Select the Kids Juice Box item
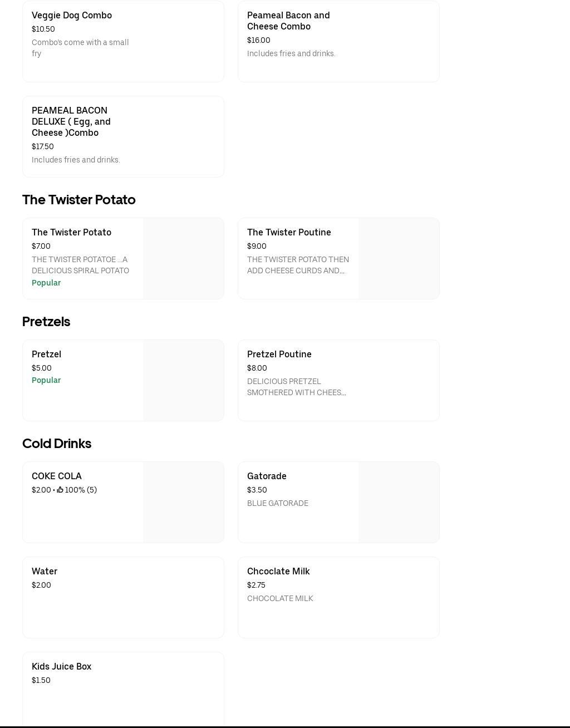Screen dimensions: 570x728 click(x=61, y=667)
